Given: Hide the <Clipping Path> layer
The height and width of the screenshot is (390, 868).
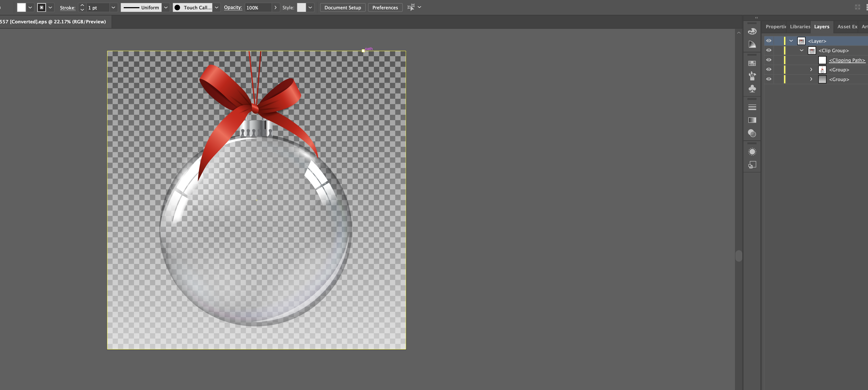Looking at the screenshot, I should click(x=769, y=60).
